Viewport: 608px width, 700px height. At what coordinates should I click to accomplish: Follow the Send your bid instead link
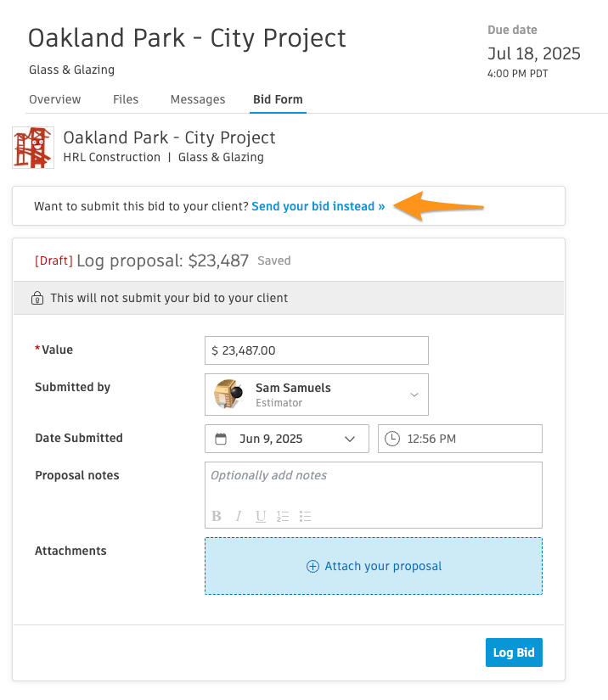coord(318,206)
